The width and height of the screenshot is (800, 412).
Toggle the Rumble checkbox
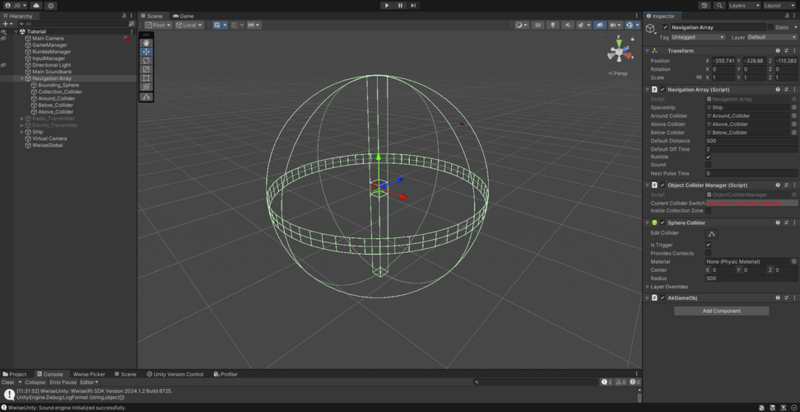pos(709,157)
